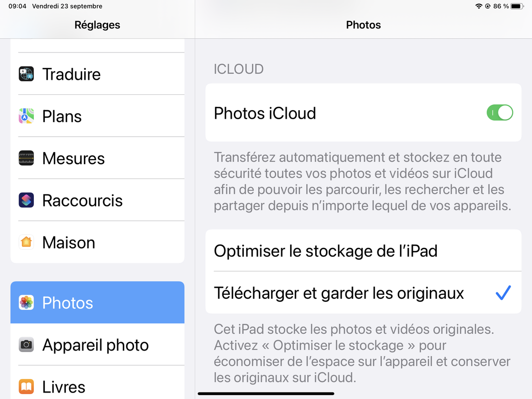Viewport: 532px width, 399px height.
Task: Tap the Livres book icon
Action: (x=26, y=387)
